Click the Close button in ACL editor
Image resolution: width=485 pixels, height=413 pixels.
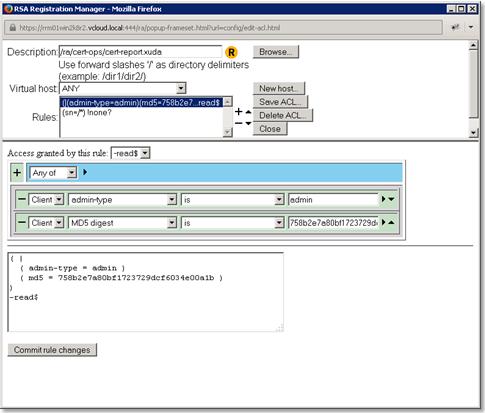pos(270,129)
